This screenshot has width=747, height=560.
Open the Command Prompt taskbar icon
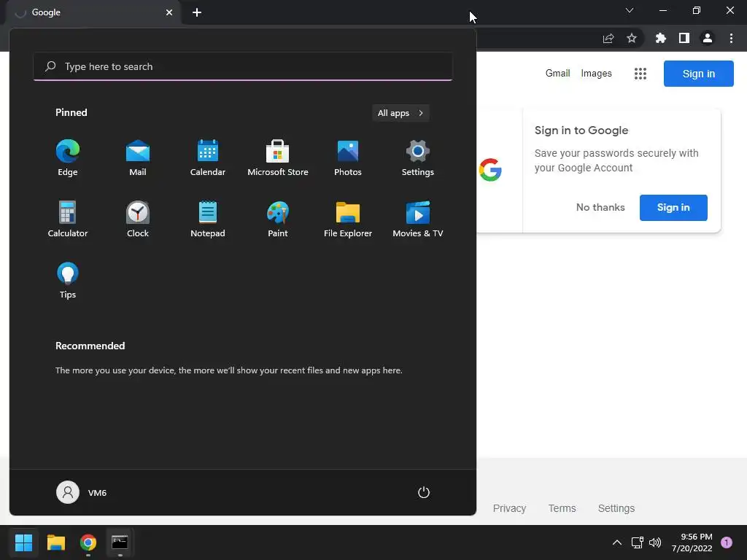coord(120,542)
